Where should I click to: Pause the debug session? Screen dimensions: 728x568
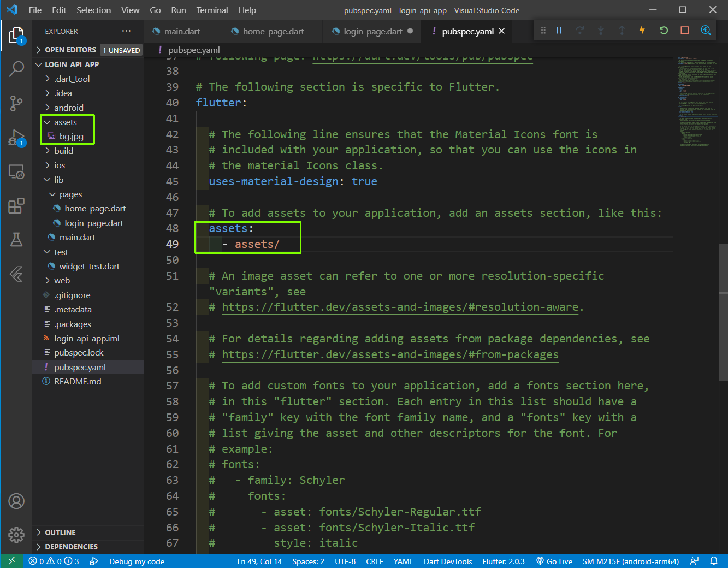click(559, 31)
